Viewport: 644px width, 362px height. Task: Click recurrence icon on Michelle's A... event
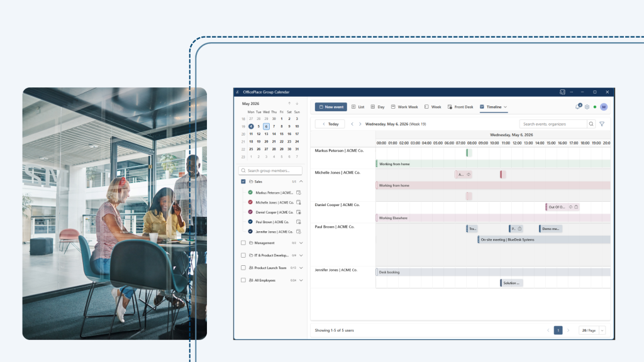469,175
